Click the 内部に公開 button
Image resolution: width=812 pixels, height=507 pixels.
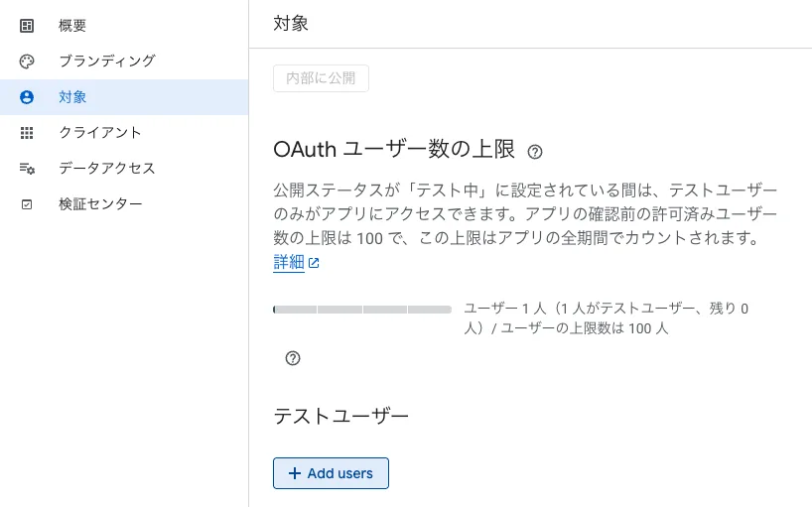pyautogui.click(x=321, y=78)
